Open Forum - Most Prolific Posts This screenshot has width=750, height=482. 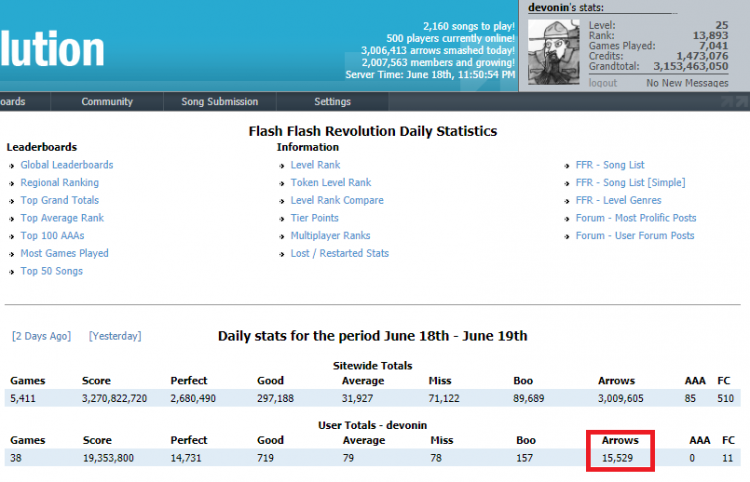coord(636,218)
